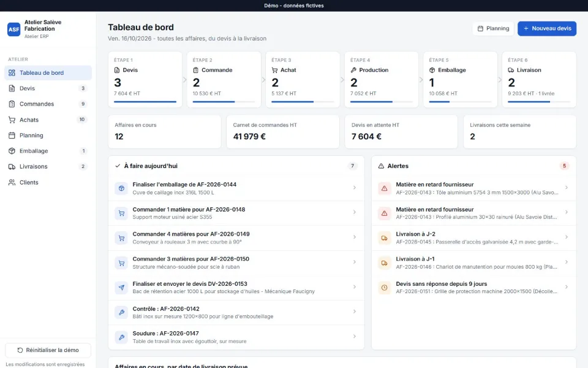
Task: Open chevron for Commander 4 matières AF-2026-0149
Action: coord(355,237)
